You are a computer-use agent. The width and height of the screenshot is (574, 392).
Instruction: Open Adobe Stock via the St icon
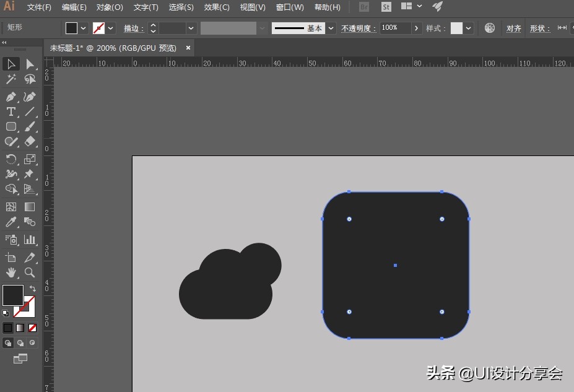pyautogui.click(x=385, y=7)
